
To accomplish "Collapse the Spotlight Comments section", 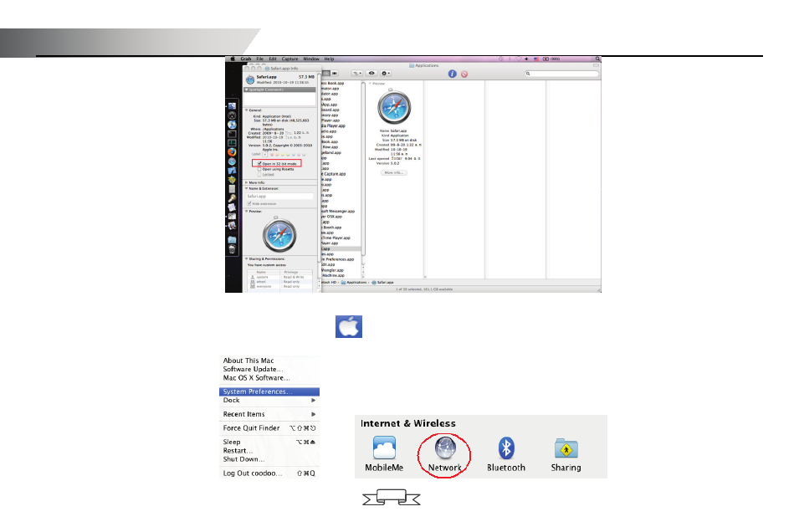I will coord(247,90).
